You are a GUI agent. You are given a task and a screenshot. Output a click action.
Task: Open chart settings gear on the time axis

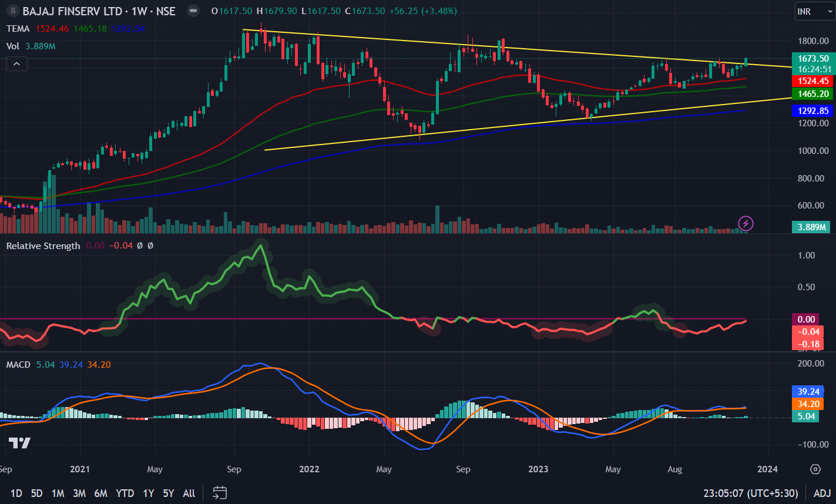pyautogui.click(x=815, y=469)
